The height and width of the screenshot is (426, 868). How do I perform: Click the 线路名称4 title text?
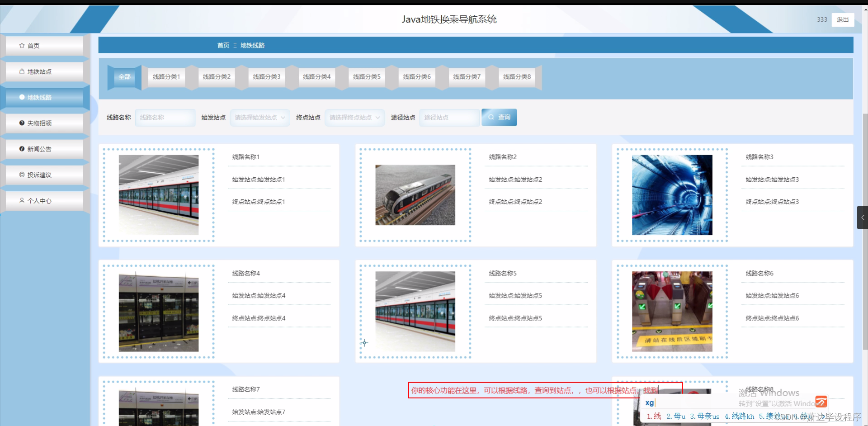246,273
